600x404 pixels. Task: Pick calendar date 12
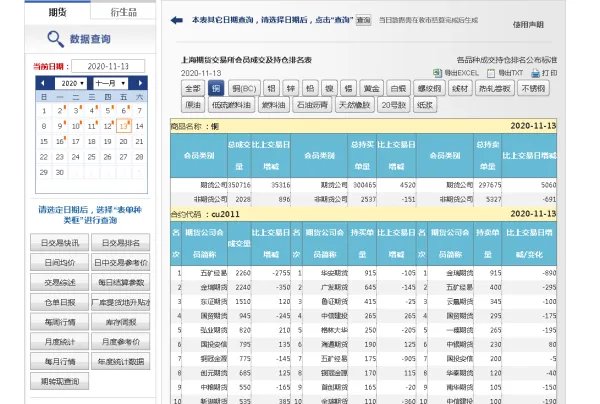coord(108,126)
